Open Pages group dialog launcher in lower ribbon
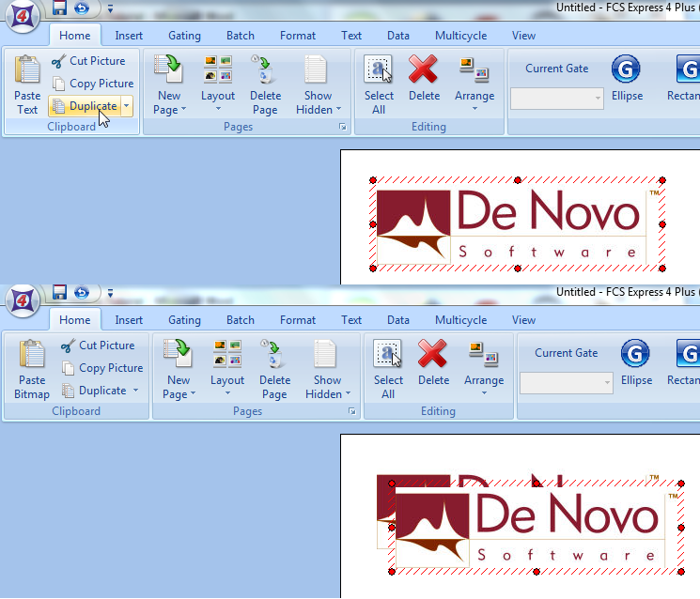The height and width of the screenshot is (599, 700). [351, 411]
